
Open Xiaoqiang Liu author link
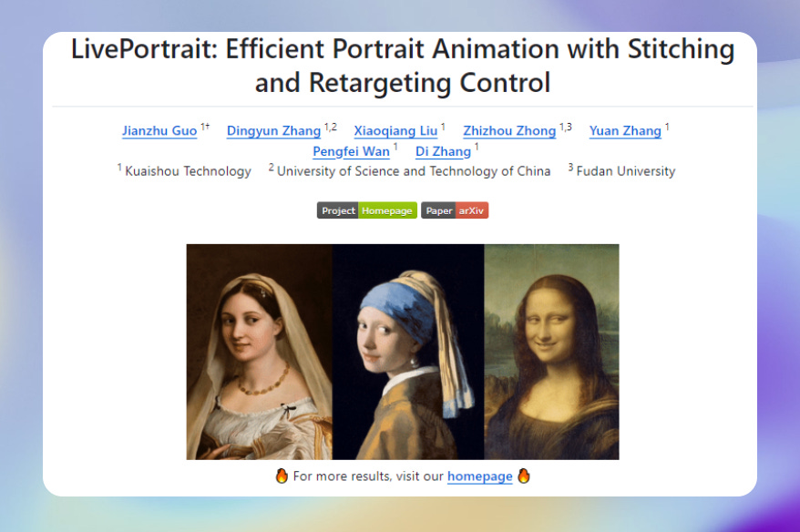(396, 130)
